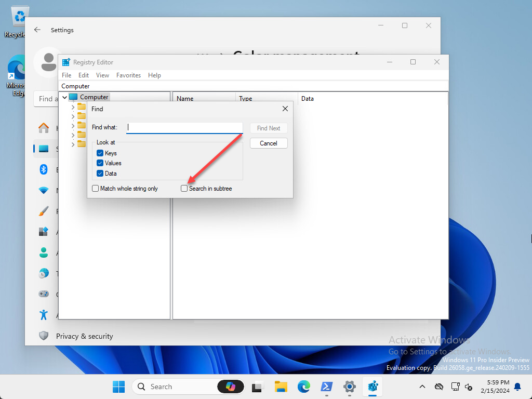Click the Settings user avatar icon
Viewport: 532px width, 399px height.
click(x=48, y=62)
